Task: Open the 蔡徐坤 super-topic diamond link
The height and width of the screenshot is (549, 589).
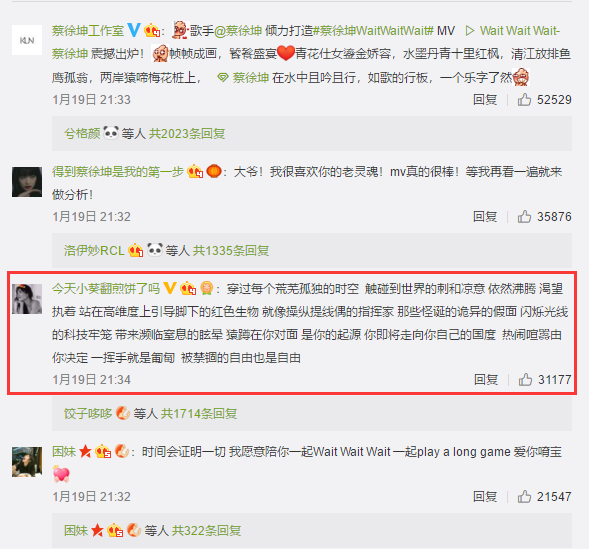Action: (x=243, y=77)
